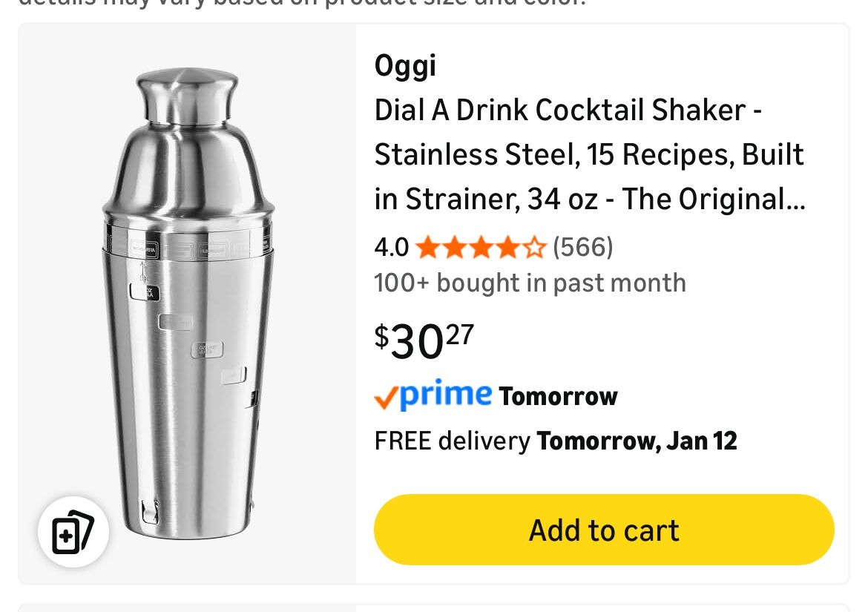Viewport: 868px width, 612px height.
Task: Click the FREE delivery Tomorrow, Jan 12 text
Action: [555, 441]
